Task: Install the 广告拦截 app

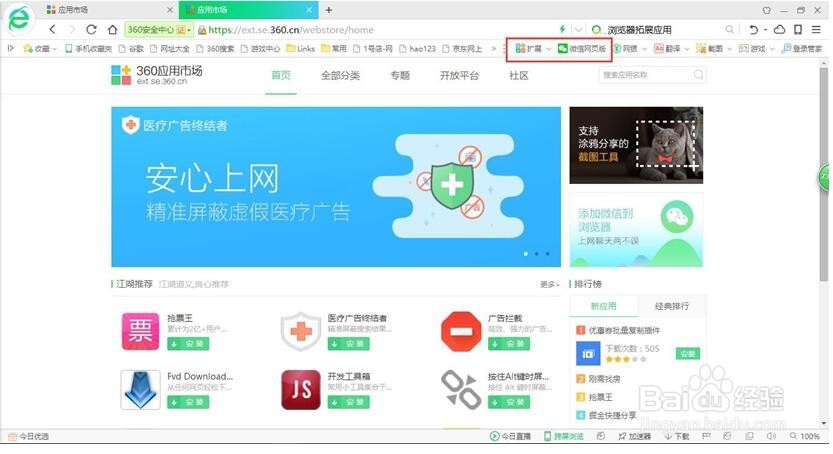Action: tap(509, 344)
